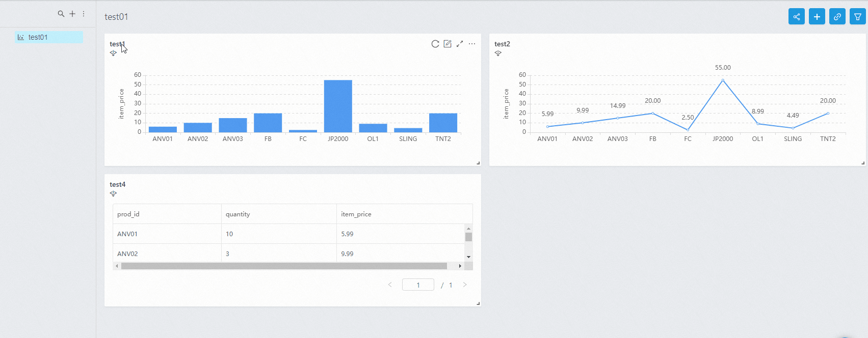Click the table's vertical scrollbar down arrow
The width and height of the screenshot is (868, 338).
point(468,257)
